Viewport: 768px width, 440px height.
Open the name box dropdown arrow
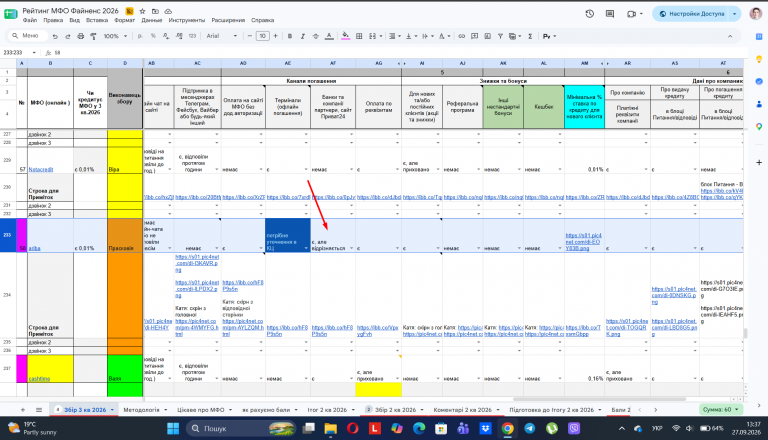[x=34, y=52]
